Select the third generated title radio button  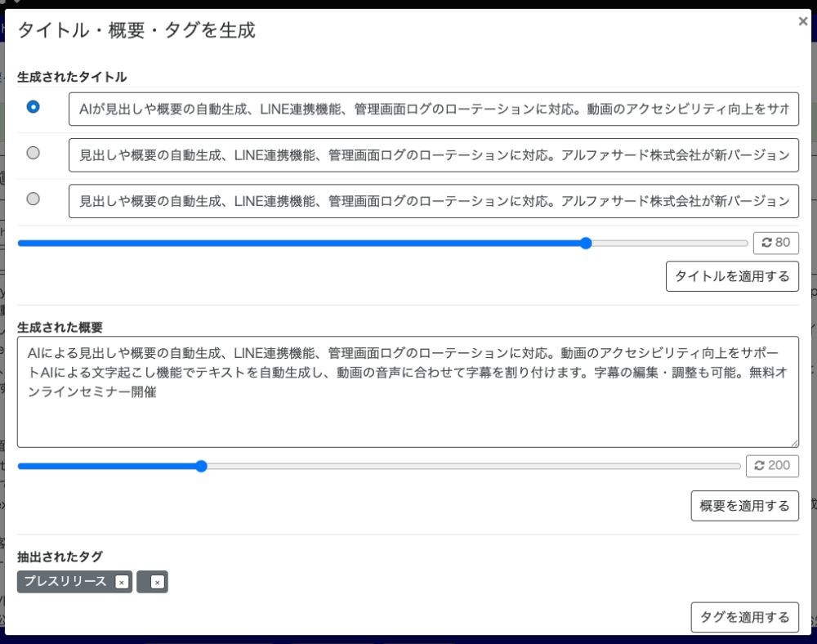(x=33, y=199)
